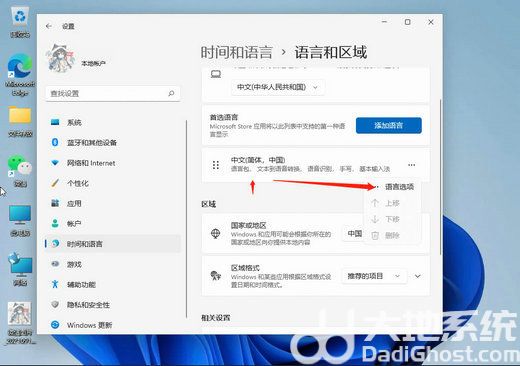Click the 时间和语言 breadcrumb link
520x366 pixels.
(x=237, y=52)
